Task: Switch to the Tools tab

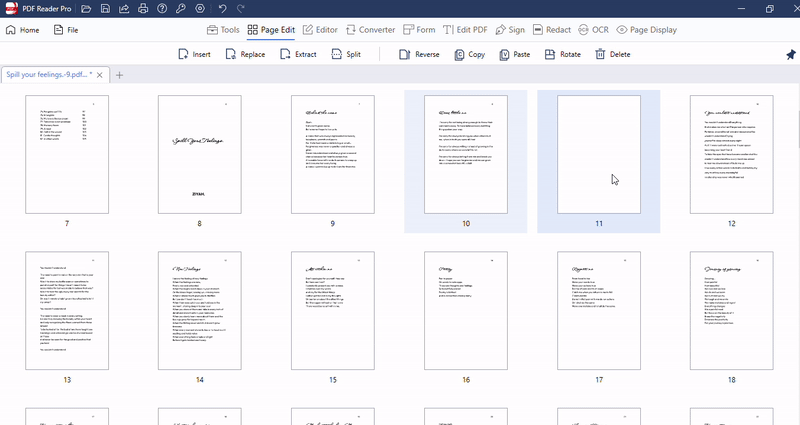Action: point(223,30)
